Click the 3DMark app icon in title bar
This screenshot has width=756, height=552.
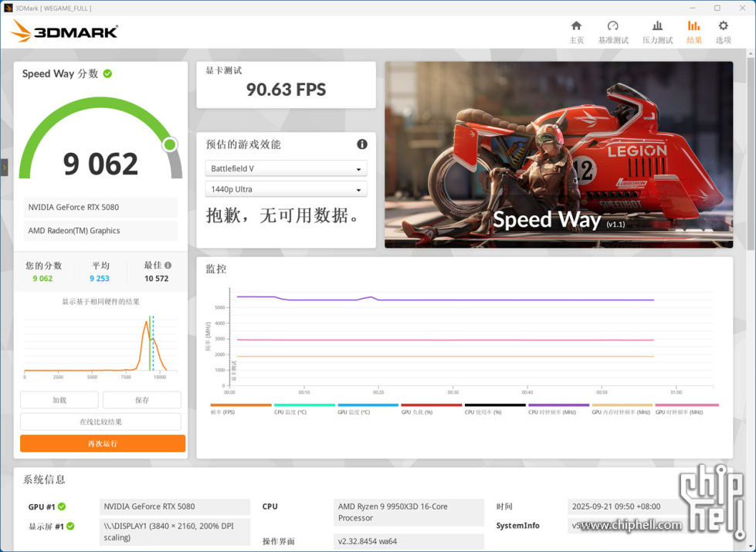tap(8, 8)
